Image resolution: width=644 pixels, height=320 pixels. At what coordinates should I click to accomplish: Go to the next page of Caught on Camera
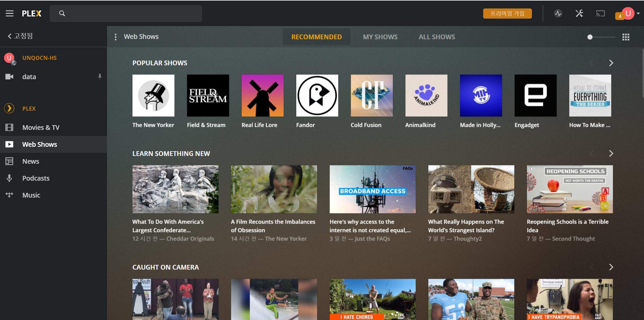click(x=611, y=267)
